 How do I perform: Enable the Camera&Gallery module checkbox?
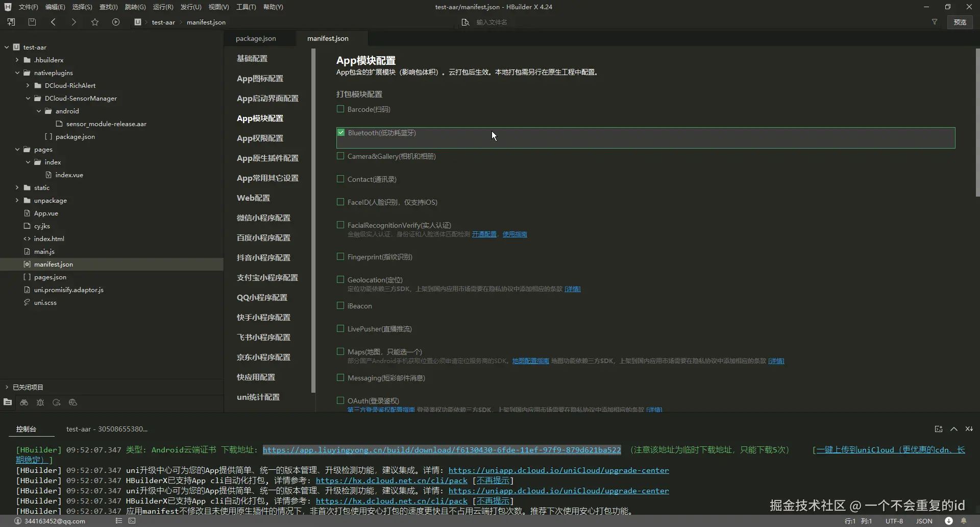click(340, 156)
